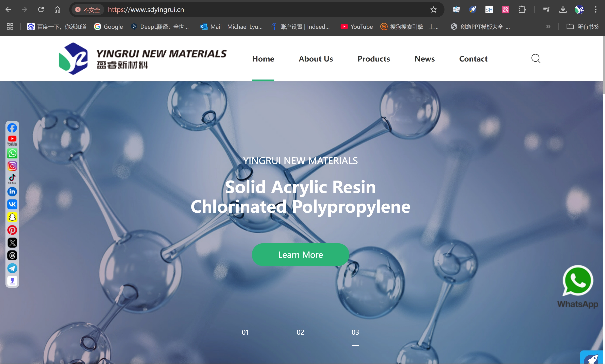The width and height of the screenshot is (605, 364).
Task: Open the browser extensions puzzle icon
Action: pos(522,10)
